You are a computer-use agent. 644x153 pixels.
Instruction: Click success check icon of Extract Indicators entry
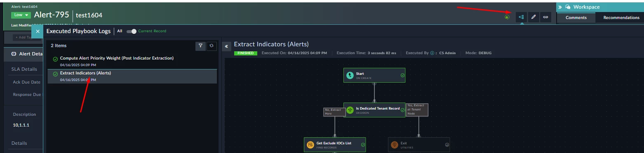pyautogui.click(x=55, y=74)
